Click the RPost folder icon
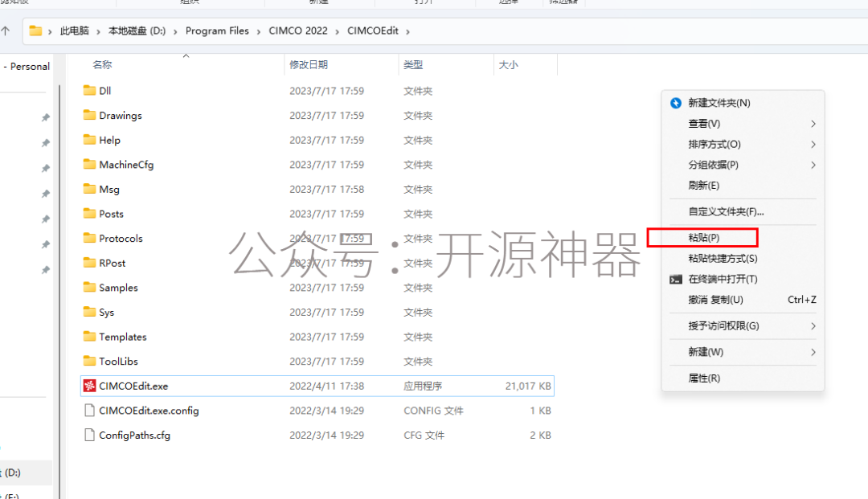This screenshot has width=868, height=499. (89, 262)
